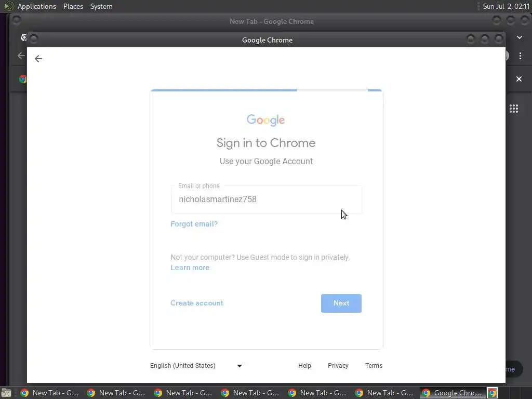Click the clock showing Sun Jul 2
Screen dimensions: 532x399
(x=506, y=6)
